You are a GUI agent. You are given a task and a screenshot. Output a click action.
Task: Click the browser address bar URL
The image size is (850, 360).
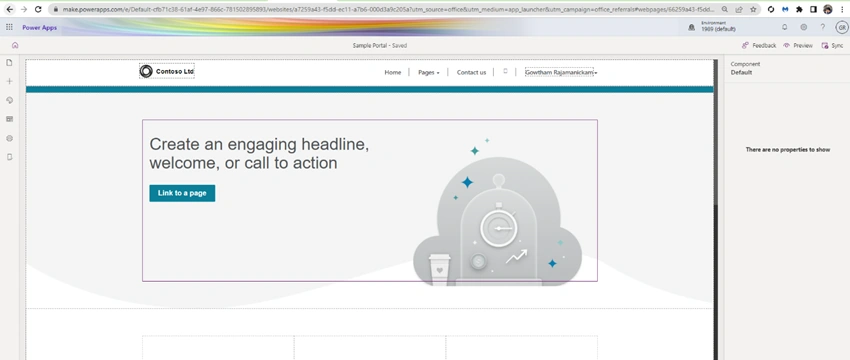[390, 9]
